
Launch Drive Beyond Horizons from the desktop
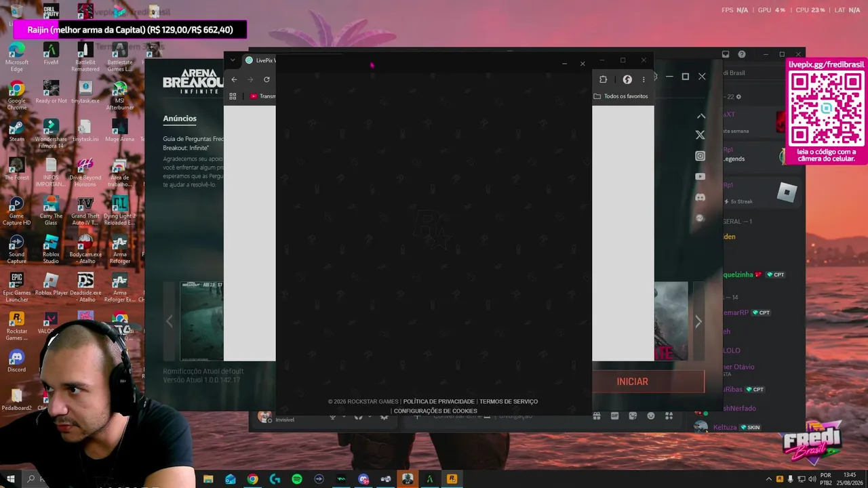85,173
